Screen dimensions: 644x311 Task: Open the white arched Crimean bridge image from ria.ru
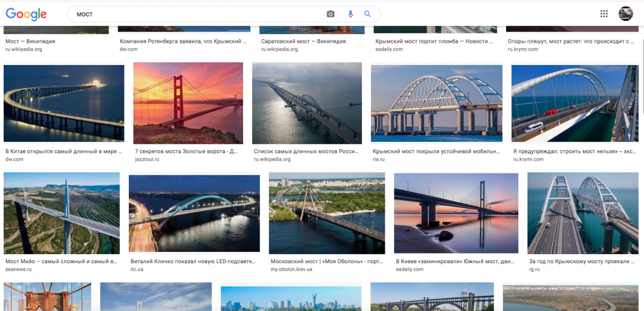pos(436,103)
